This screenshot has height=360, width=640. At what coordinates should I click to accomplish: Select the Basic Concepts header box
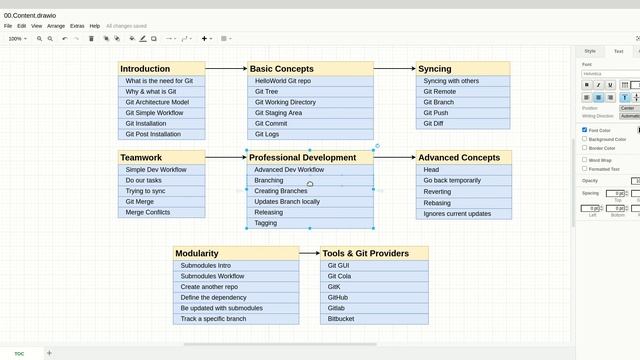pyautogui.click(x=310, y=69)
